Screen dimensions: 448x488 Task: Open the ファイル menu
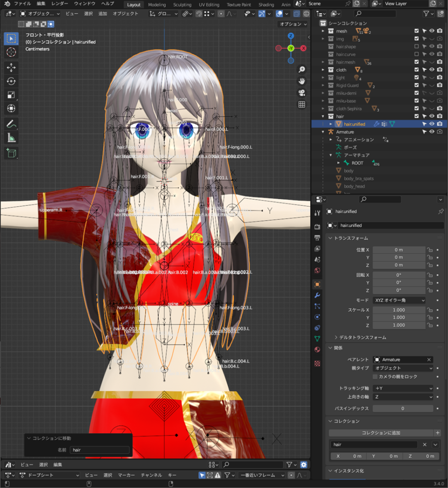pyautogui.click(x=22, y=4)
